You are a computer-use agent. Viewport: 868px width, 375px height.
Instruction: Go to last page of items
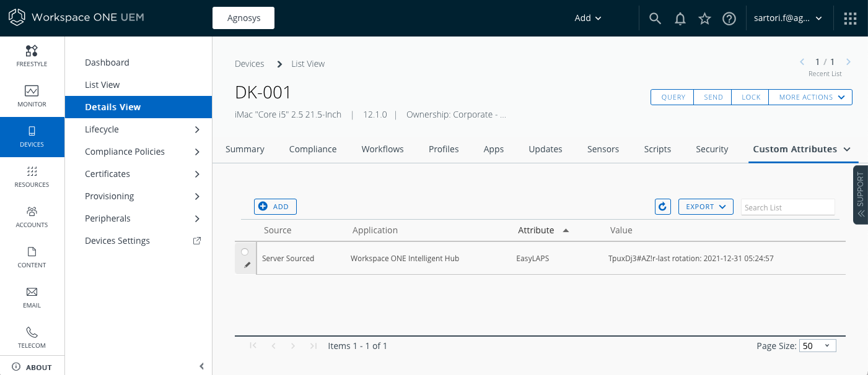tap(313, 346)
